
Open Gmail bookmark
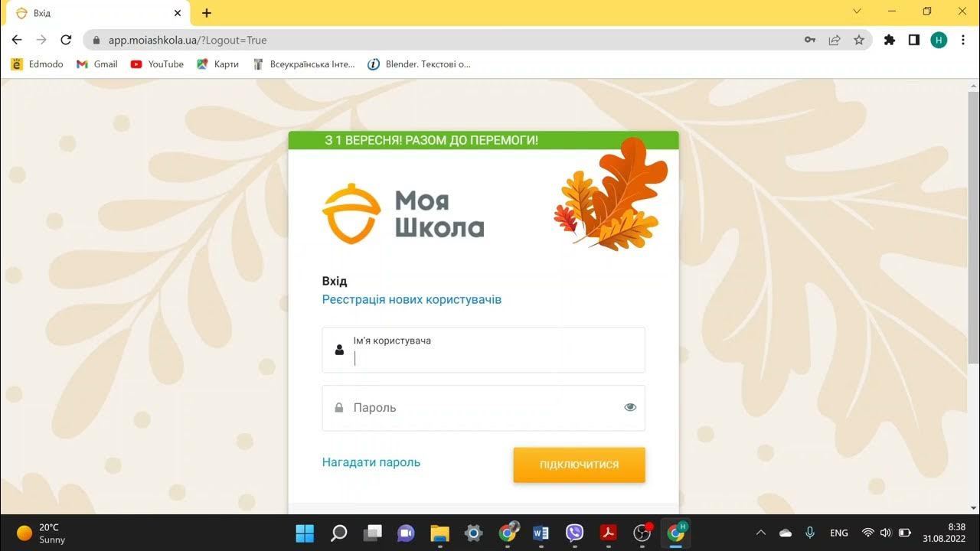[97, 64]
